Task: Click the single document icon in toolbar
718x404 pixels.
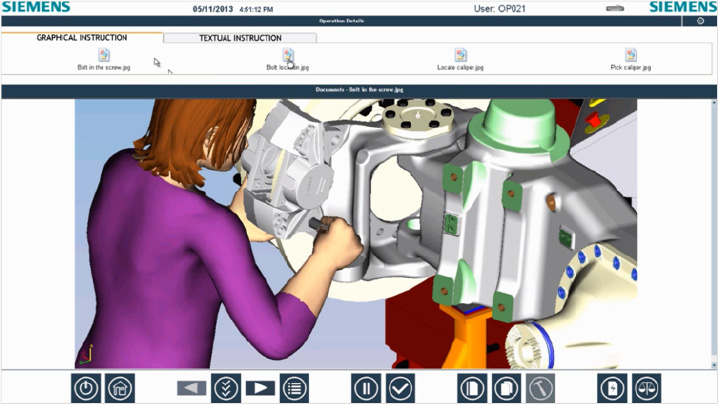Action: [472, 388]
